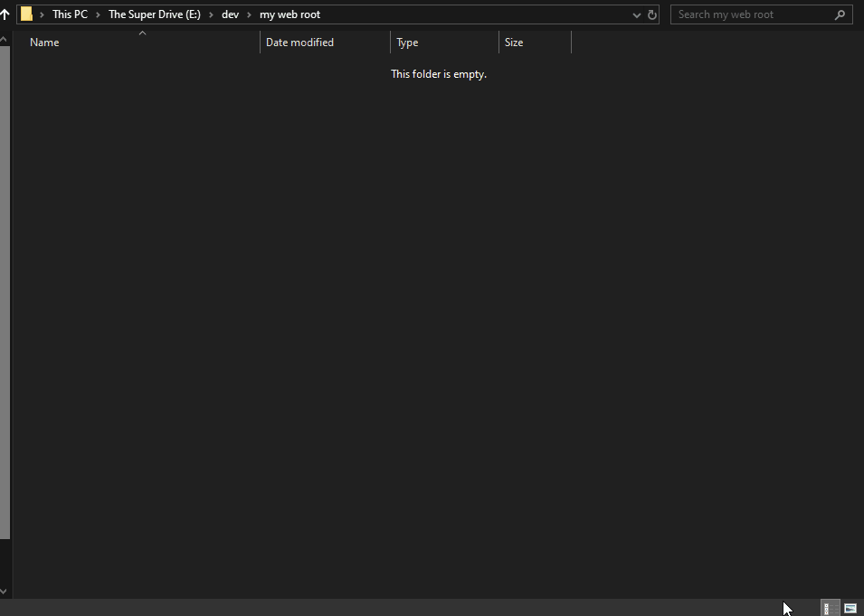Navigate to This PC breadcrumb
Screen dimensions: 864x616
[70, 14]
